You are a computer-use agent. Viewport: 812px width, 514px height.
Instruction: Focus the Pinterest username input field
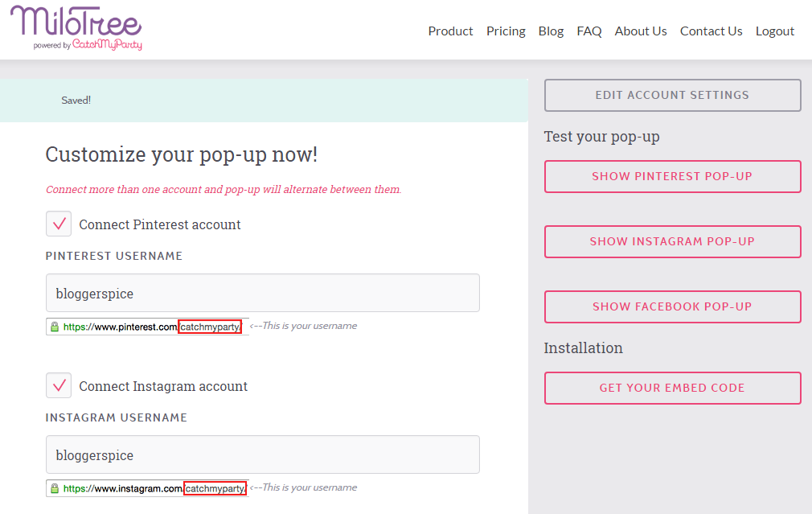tap(263, 294)
